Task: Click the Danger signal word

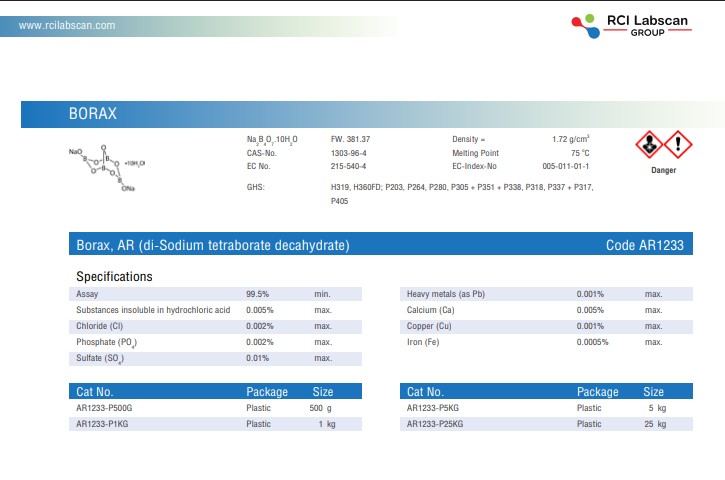Action: [x=662, y=171]
